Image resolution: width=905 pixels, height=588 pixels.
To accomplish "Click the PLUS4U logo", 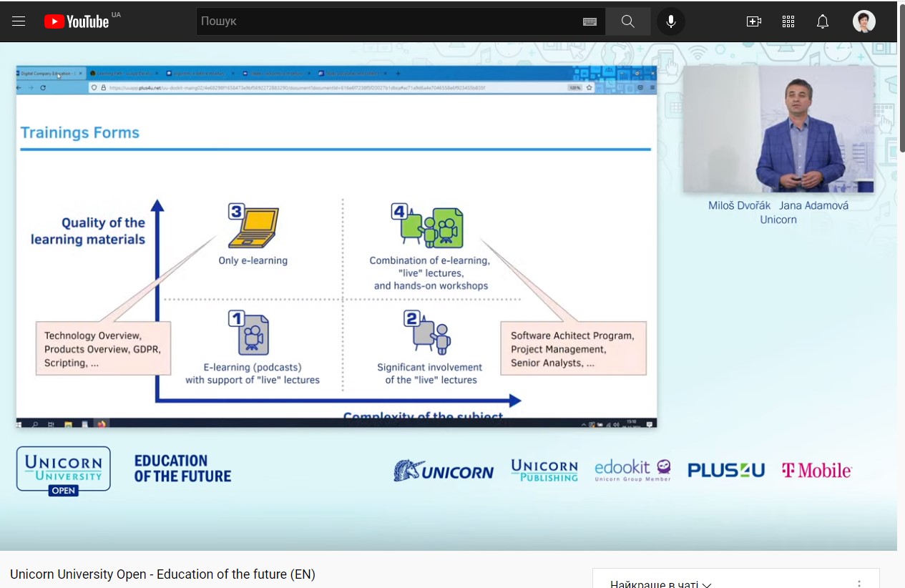I will click(x=726, y=470).
